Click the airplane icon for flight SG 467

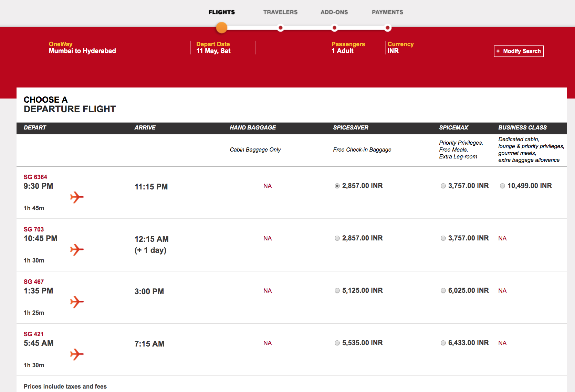(77, 302)
